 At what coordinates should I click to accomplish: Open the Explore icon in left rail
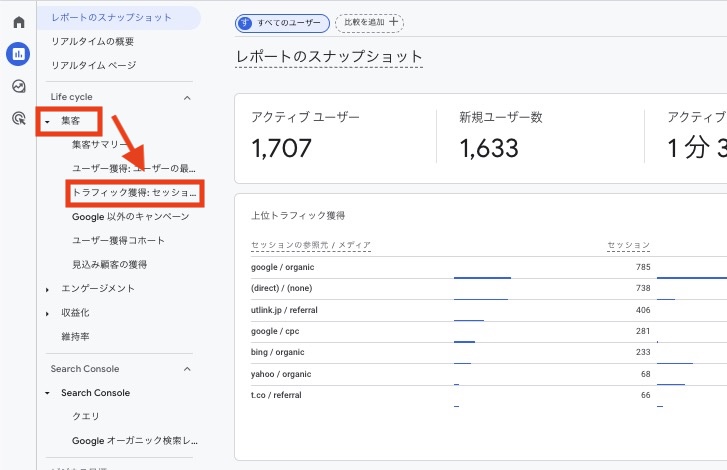click(19, 86)
